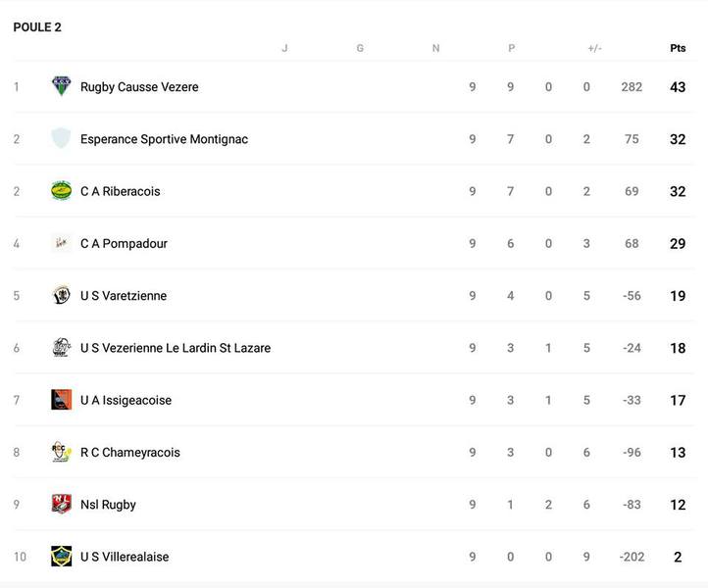Image resolution: width=708 pixels, height=588 pixels.
Task: Open U S Vezerienne Le Lardin St Lazare
Action: point(176,348)
